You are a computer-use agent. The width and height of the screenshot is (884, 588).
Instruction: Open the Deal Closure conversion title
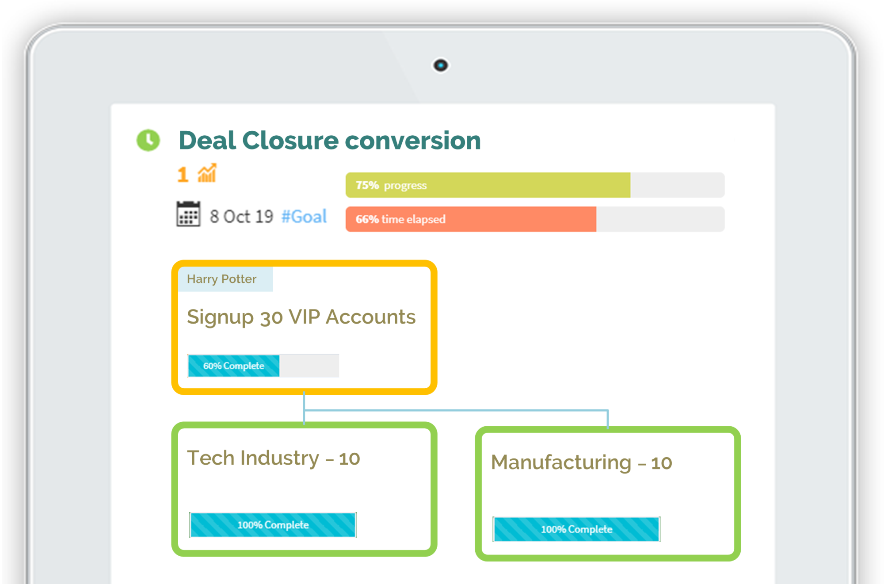[x=330, y=141]
